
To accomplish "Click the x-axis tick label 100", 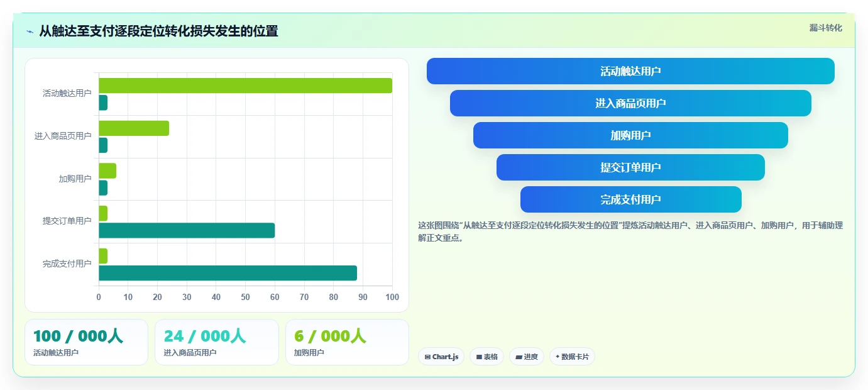I will 392,297.
